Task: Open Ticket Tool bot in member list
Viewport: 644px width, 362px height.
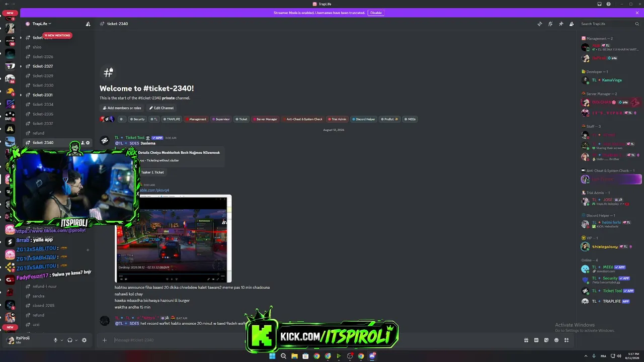Action: pyautogui.click(x=611, y=291)
